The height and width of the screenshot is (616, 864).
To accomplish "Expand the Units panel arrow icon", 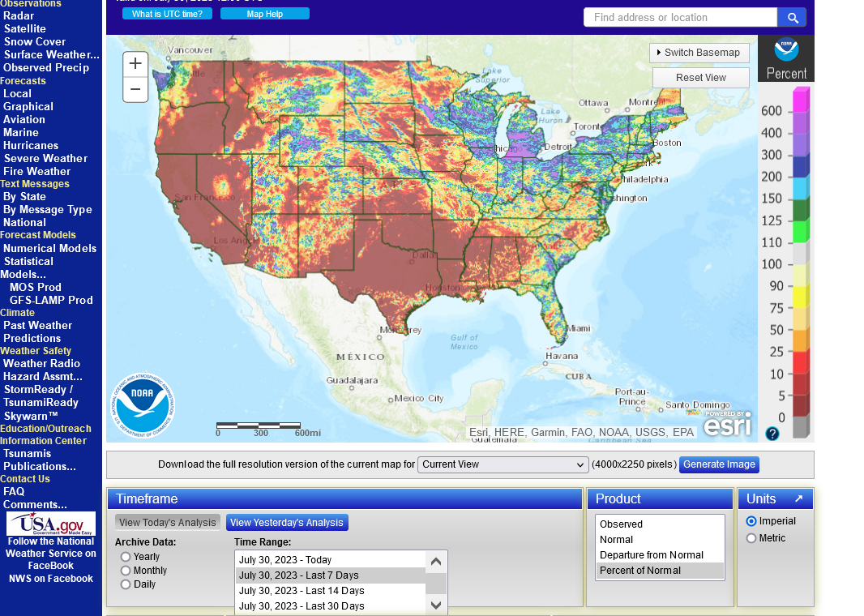I will point(798,498).
